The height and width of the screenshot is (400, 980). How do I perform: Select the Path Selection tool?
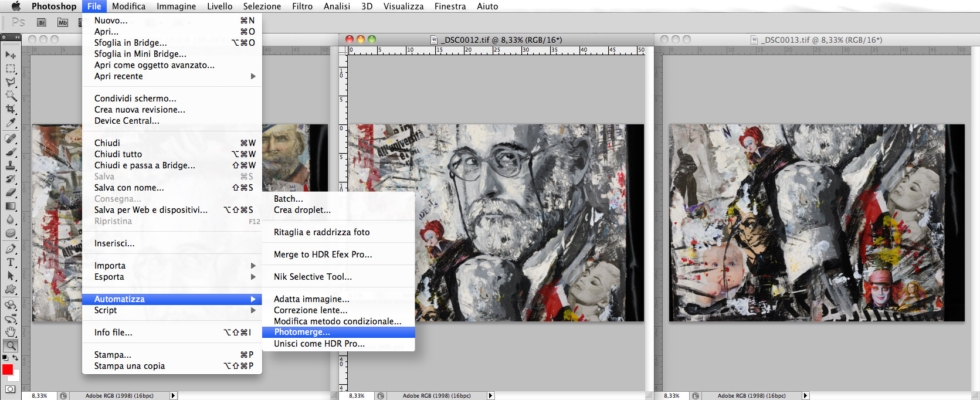(11, 276)
